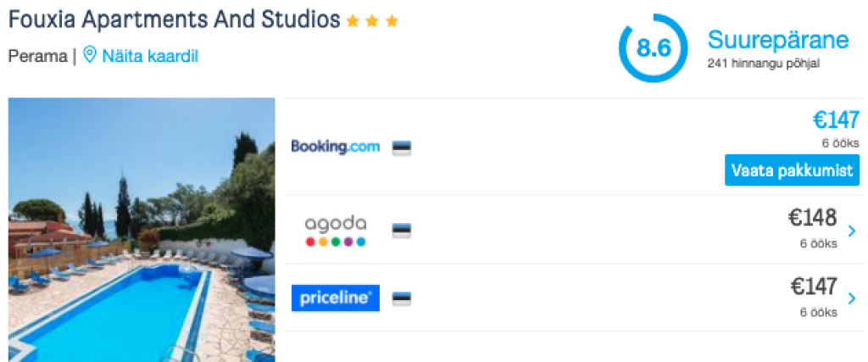Click the Booking.com logo
The width and height of the screenshot is (868, 362).
(x=335, y=147)
